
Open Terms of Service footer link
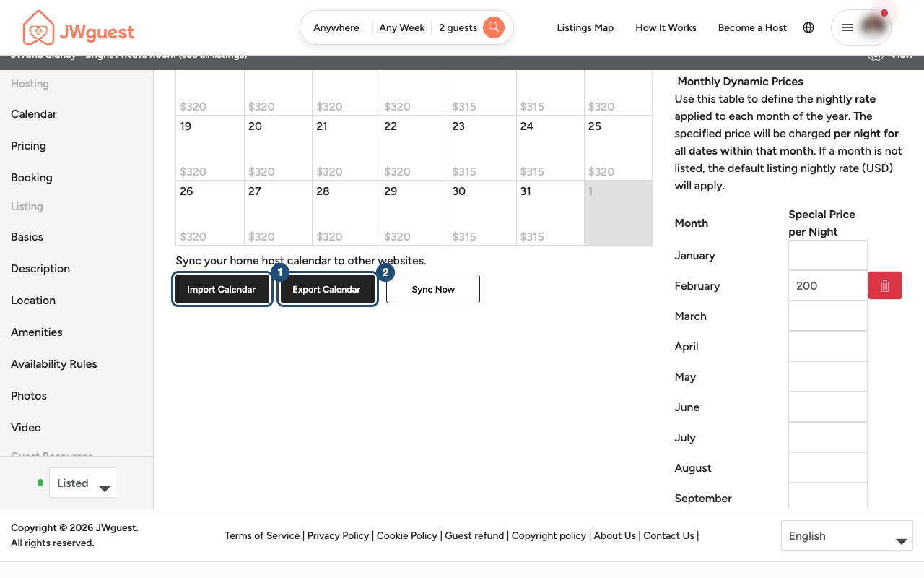pos(262,536)
